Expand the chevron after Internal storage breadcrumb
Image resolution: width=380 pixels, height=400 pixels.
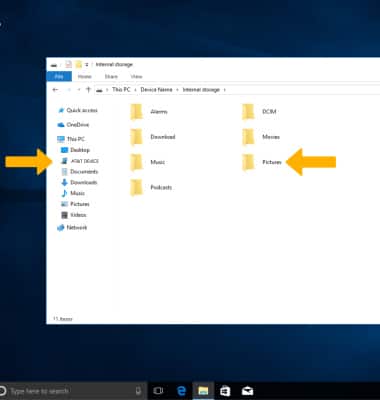pyautogui.click(x=225, y=90)
